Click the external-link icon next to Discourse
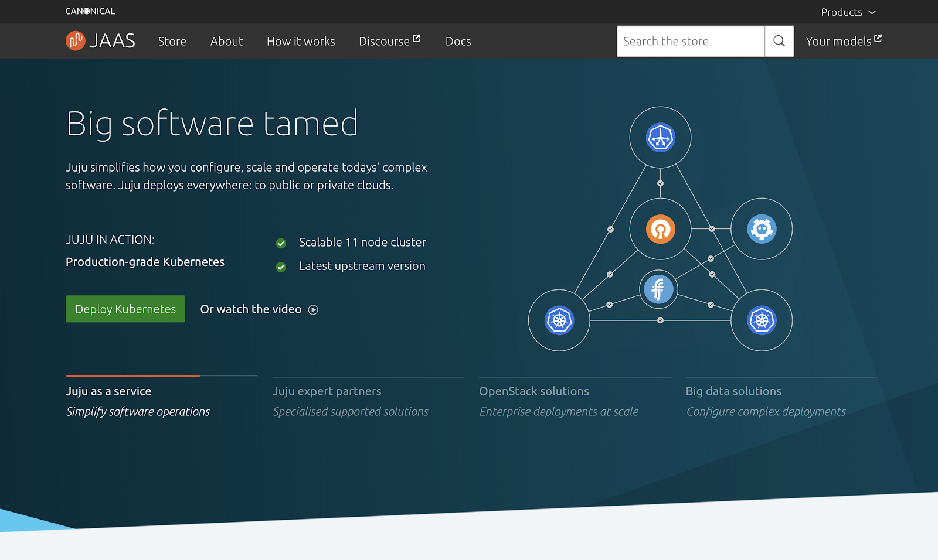 pos(417,39)
